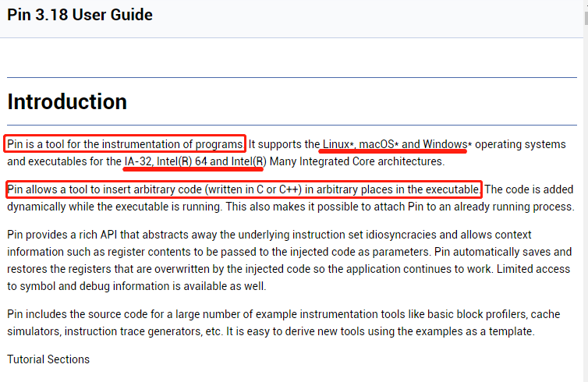The width and height of the screenshot is (588, 382).
Task: Click "Many Integrated Core architectures" text
Action: (356, 162)
